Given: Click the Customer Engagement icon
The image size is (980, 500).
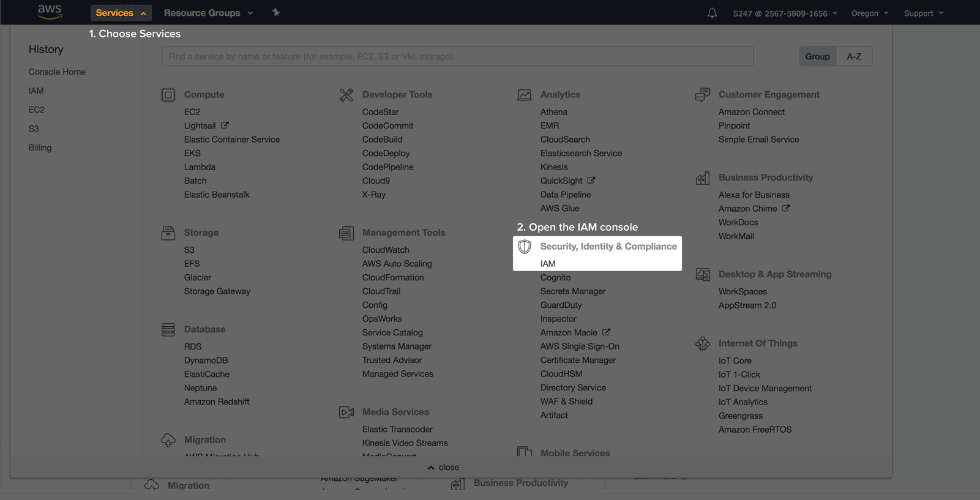Looking at the screenshot, I should [x=703, y=95].
